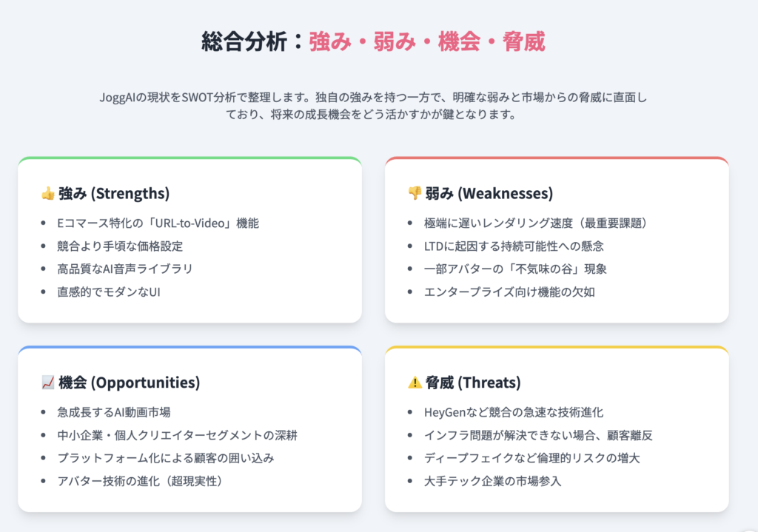
Task: Click the 「不気味の谷」現象 weaknesses bullet
Action: pos(515,269)
